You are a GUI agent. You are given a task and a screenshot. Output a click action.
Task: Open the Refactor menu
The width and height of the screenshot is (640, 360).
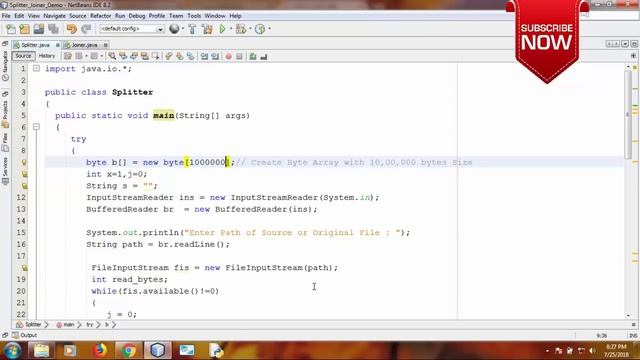pyautogui.click(x=100, y=16)
